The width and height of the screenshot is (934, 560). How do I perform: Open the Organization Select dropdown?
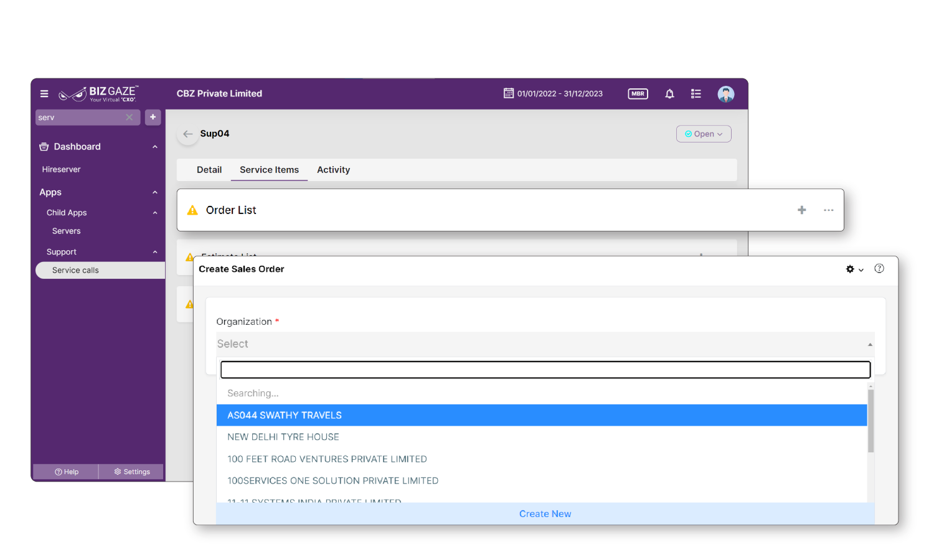pyautogui.click(x=544, y=344)
